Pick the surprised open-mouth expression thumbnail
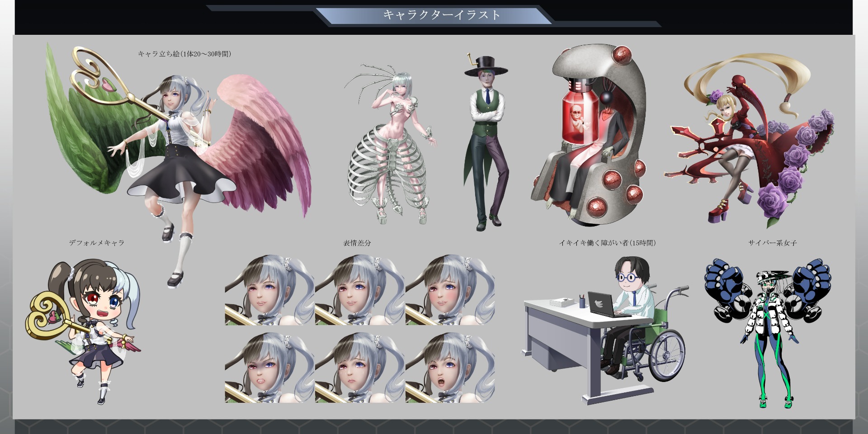The image size is (868, 434). (x=450, y=368)
